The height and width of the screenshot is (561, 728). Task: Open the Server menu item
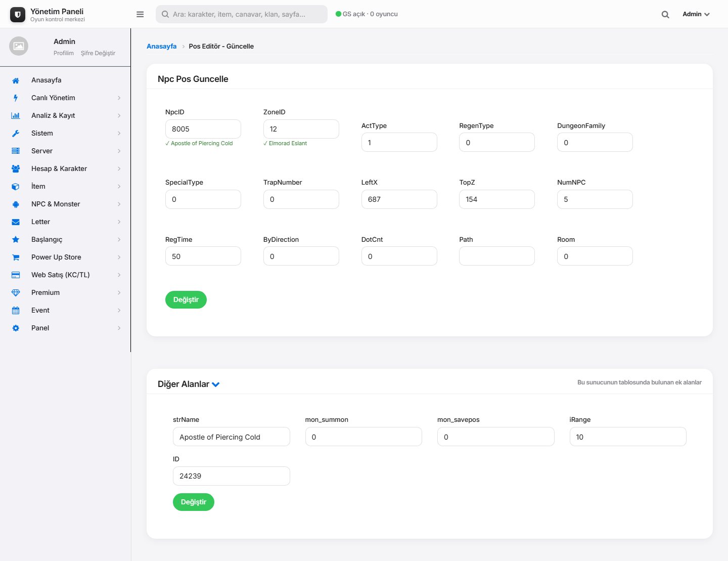coord(66,151)
